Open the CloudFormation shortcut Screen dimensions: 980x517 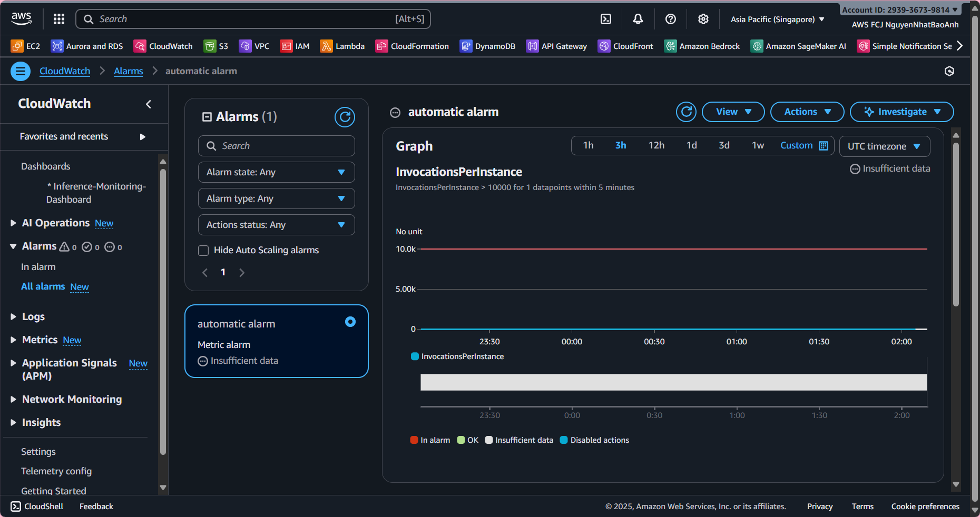tap(412, 46)
